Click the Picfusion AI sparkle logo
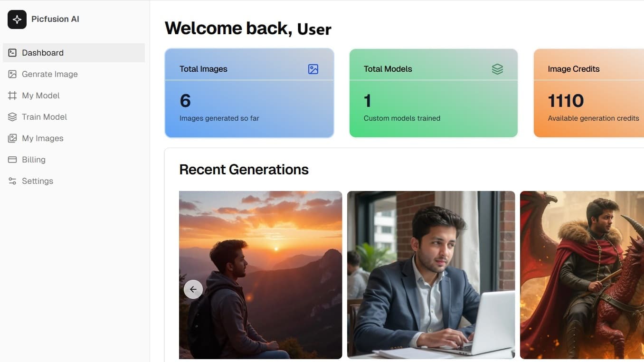This screenshot has width=644, height=362. [17, 19]
